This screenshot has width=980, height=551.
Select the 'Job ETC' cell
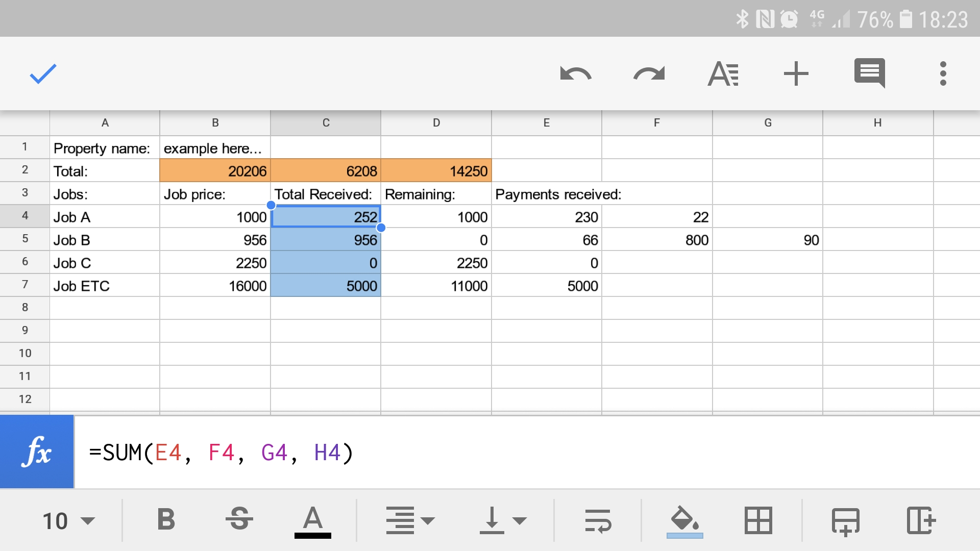[105, 285]
